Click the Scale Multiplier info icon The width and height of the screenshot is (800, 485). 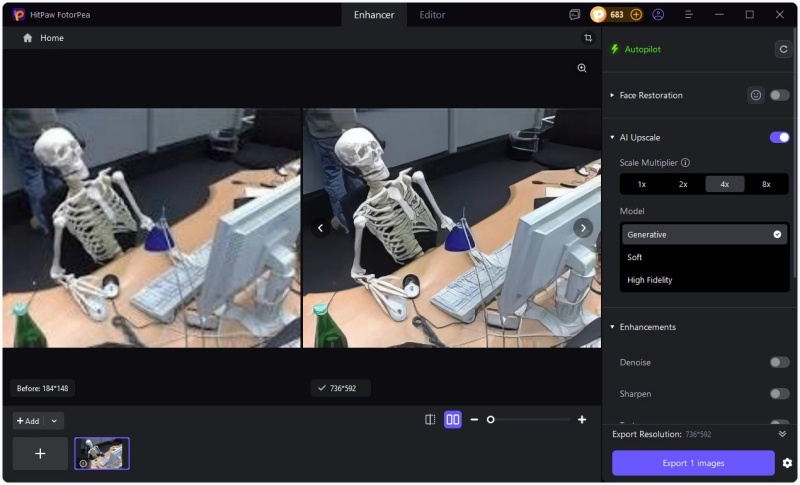(686, 163)
